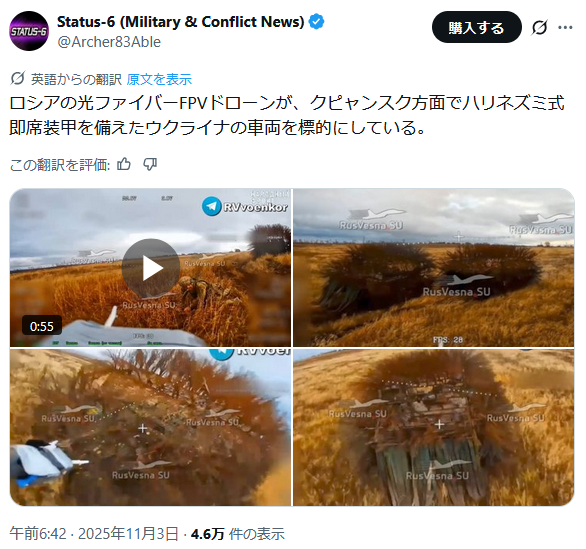
Task: Rate the translation with thumbs down
Action: click(150, 164)
